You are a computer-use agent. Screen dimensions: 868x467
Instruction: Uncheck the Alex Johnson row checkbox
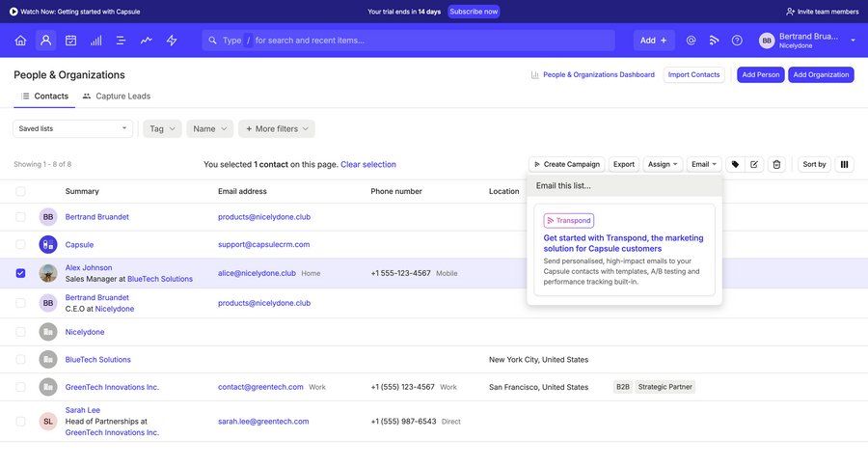21,273
